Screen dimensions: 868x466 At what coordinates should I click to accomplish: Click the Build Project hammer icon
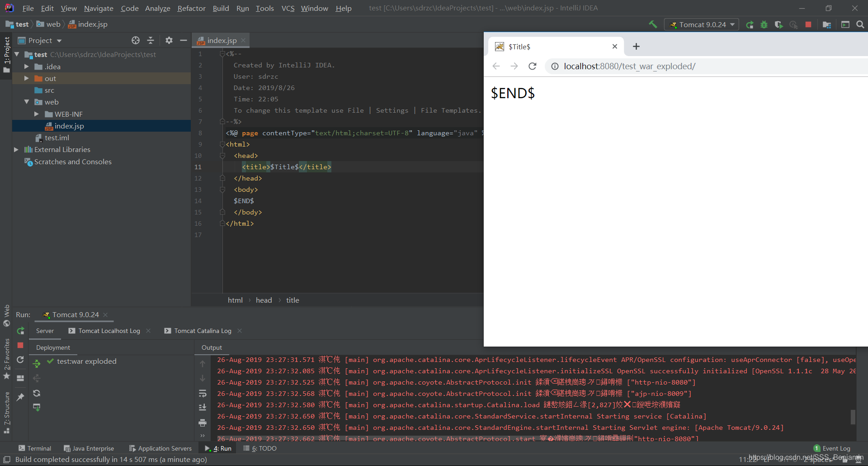click(x=653, y=24)
